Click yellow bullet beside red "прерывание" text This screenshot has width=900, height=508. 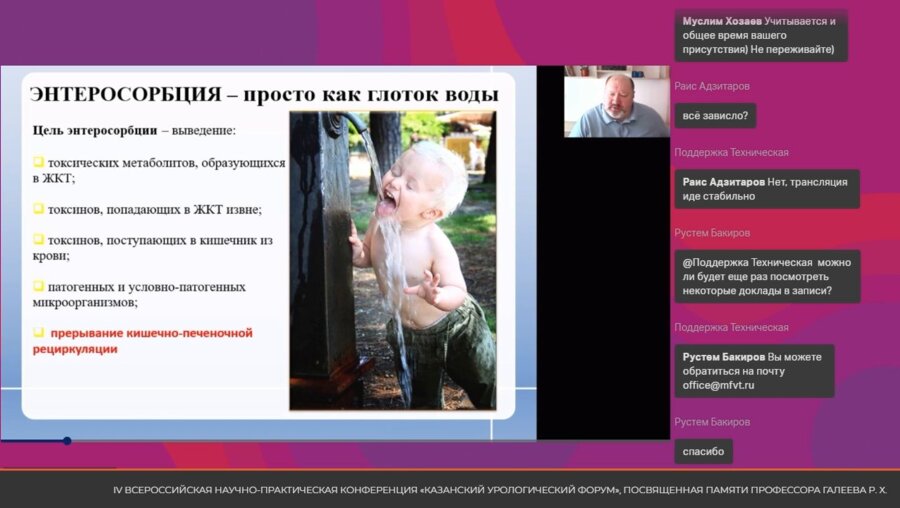(x=38, y=333)
